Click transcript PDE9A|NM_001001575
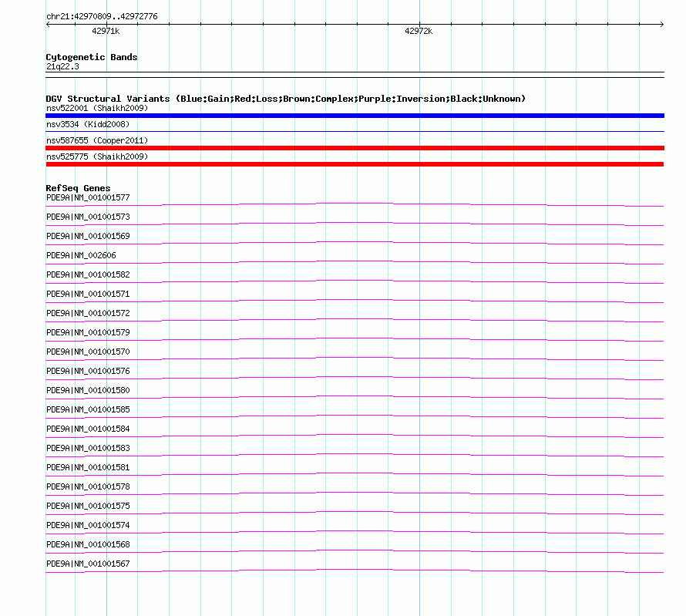 pos(88,506)
